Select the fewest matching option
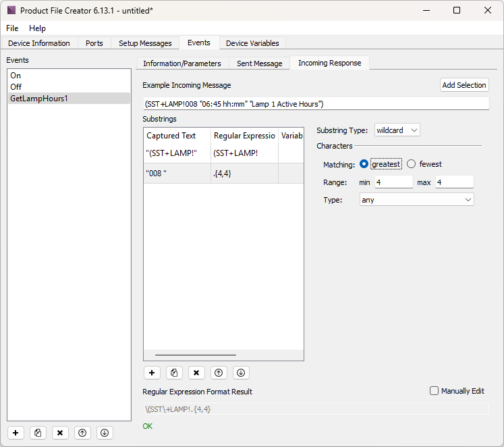The width and height of the screenshot is (504, 447). pyautogui.click(x=411, y=164)
